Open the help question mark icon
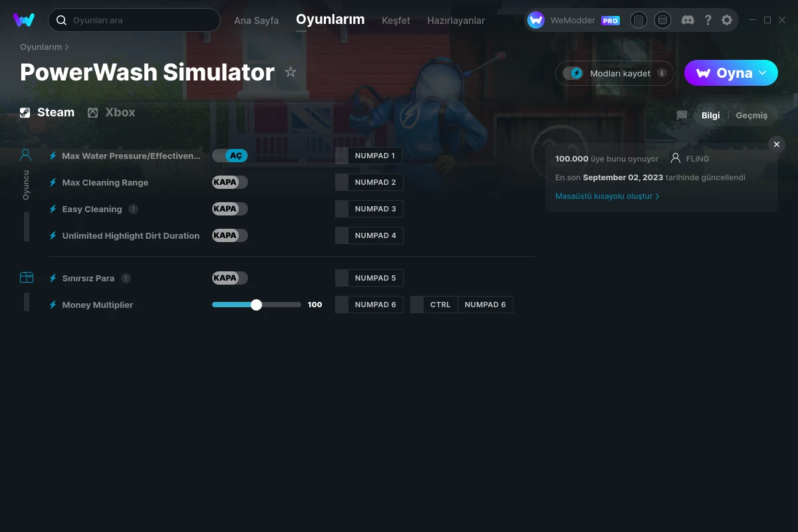This screenshot has height=532, width=798. click(708, 20)
